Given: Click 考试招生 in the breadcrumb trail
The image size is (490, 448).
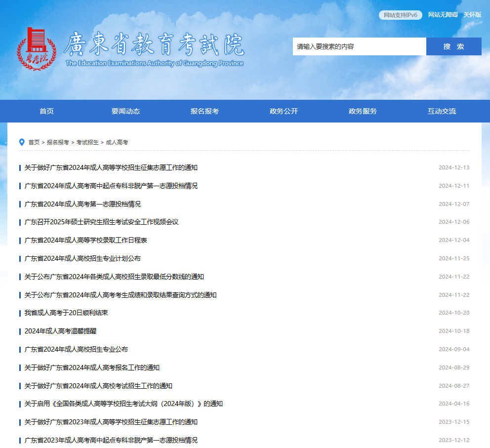Looking at the screenshot, I should 86,142.
